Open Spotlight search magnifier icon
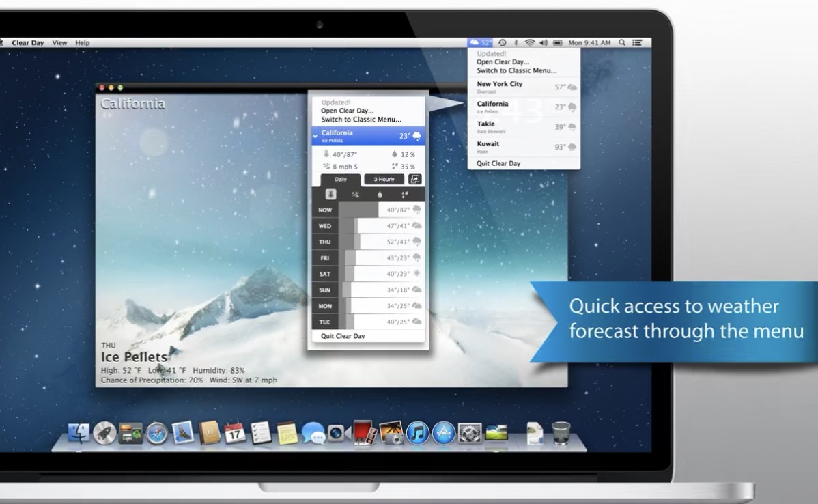The image size is (818, 504). [x=622, y=43]
